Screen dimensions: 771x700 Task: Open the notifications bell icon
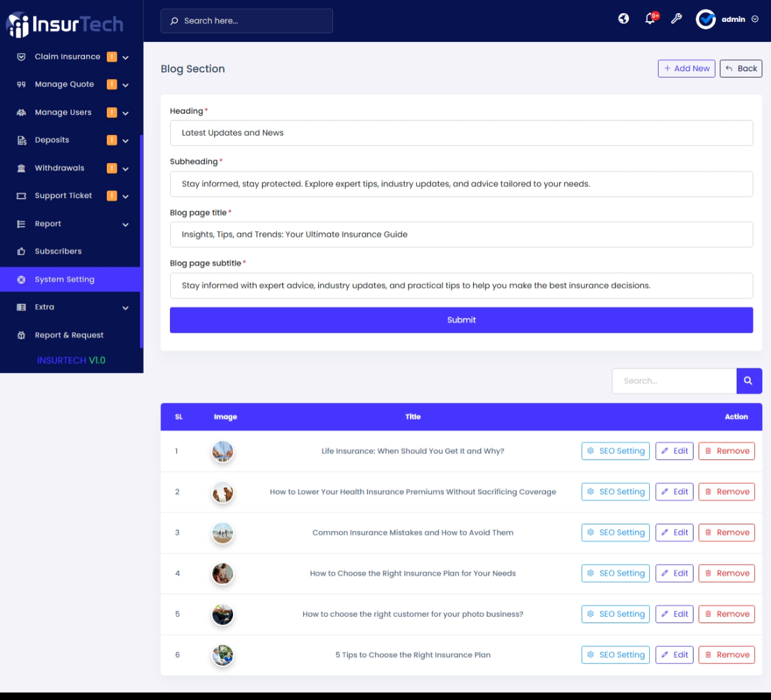click(x=650, y=19)
